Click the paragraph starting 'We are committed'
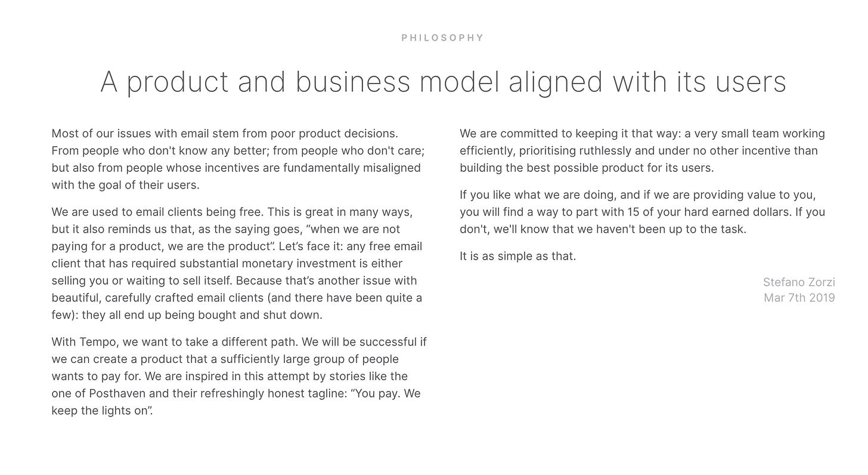The height and width of the screenshot is (475, 868). coord(642,151)
